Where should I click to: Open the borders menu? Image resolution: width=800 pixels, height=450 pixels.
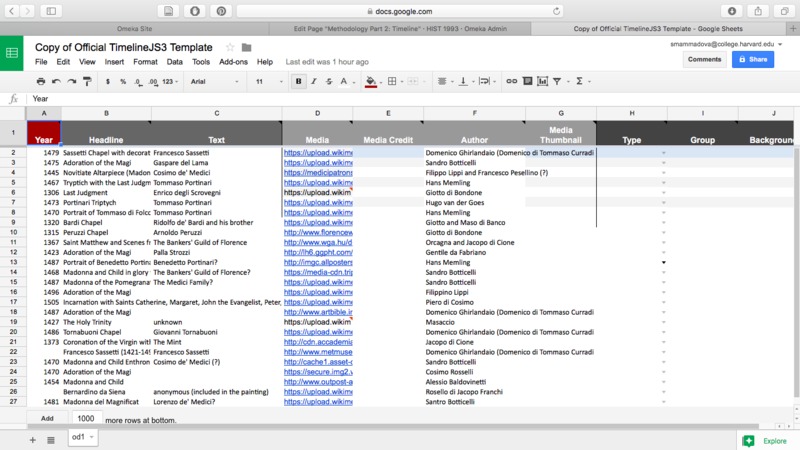tap(392, 81)
